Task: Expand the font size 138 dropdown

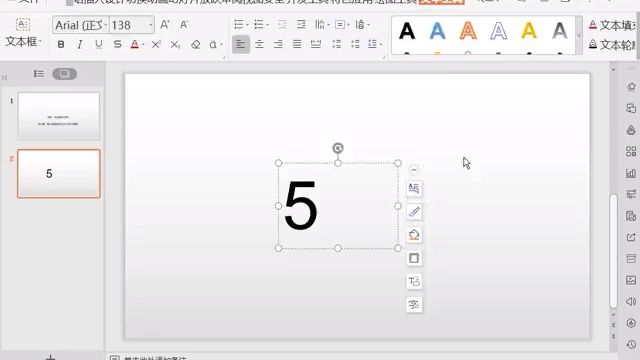Action: [151, 25]
